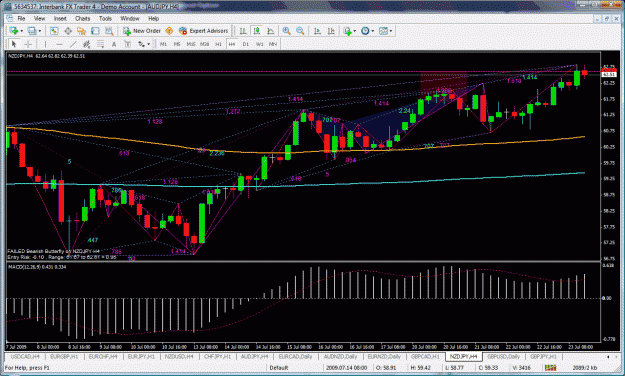Open the Periods clock icon
Screen dimensions: 625x376
[365, 31]
